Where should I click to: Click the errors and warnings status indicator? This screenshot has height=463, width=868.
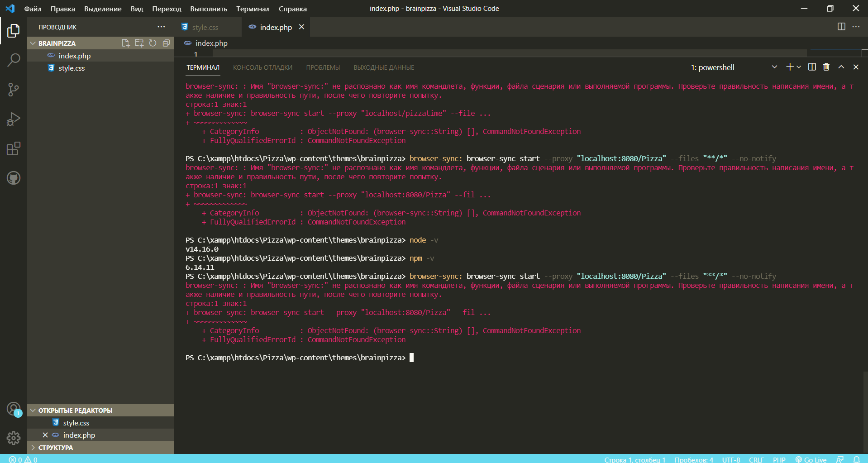tap(23, 459)
